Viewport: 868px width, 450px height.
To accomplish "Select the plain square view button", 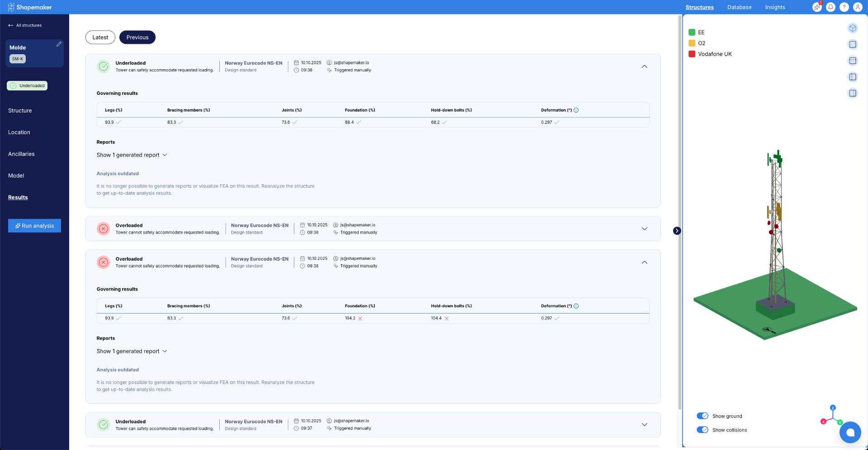I will 853,44.
